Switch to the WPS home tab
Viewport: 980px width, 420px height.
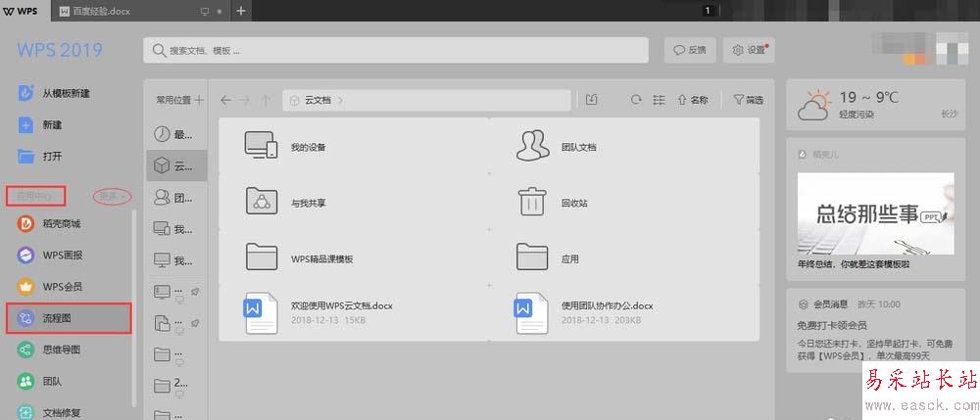(x=24, y=11)
